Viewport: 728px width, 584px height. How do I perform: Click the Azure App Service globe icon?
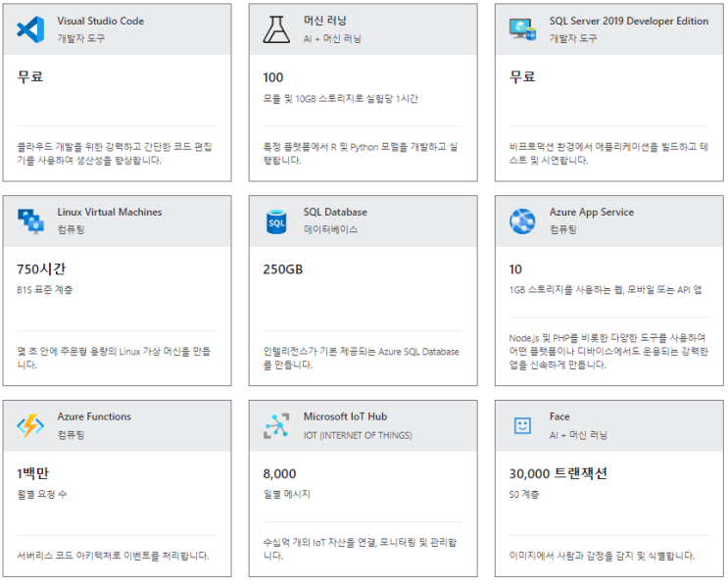click(522, 221)
